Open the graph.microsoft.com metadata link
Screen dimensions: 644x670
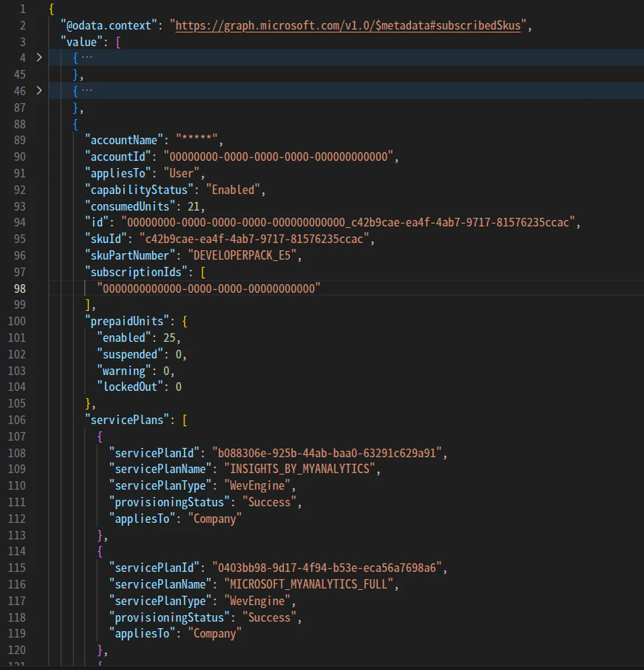[348, 26]
